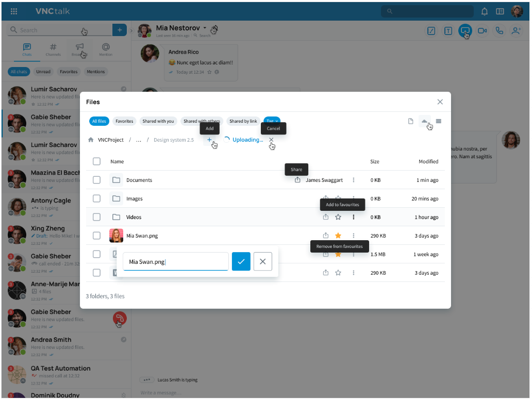Check the Documents folder checkbox
The width and height of the screenshot is (532, 400).
click(96, 180)
